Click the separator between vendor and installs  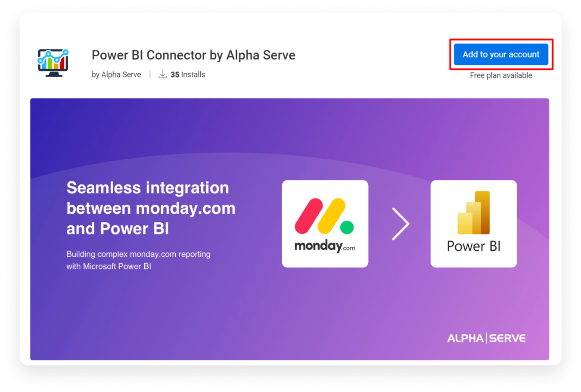[x=149, y=74]
